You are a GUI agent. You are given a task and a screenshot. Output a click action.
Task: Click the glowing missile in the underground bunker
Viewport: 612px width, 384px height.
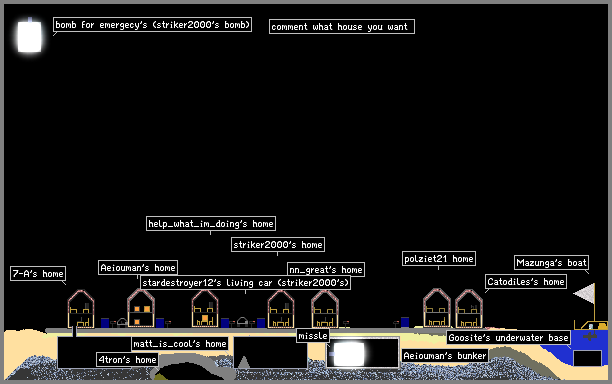pyautogui.click(x=349, y=354)
